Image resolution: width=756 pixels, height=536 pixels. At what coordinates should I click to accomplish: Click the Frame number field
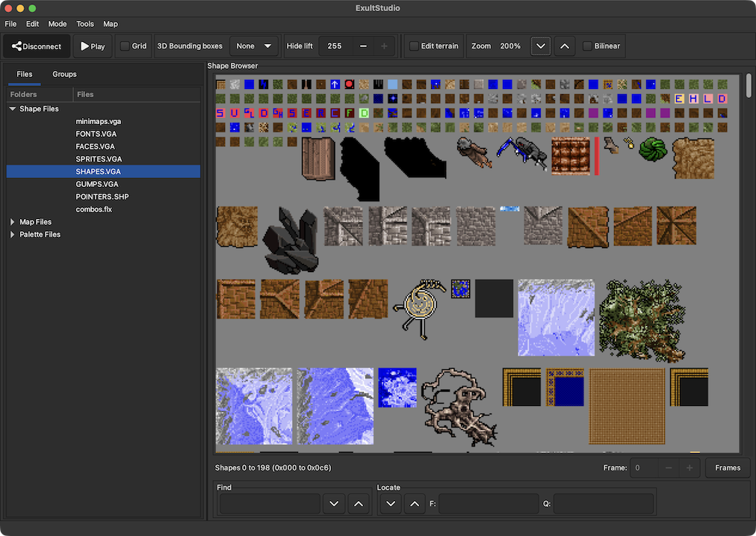644,467
